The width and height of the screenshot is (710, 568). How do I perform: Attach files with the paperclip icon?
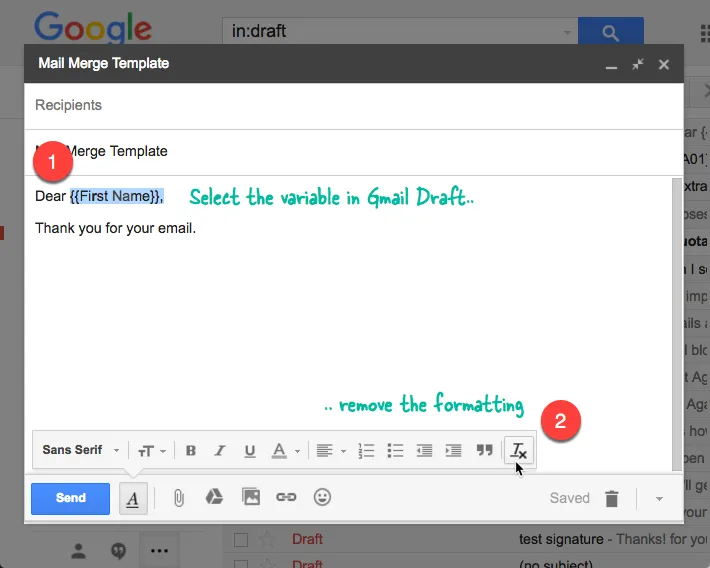(178, 497)
